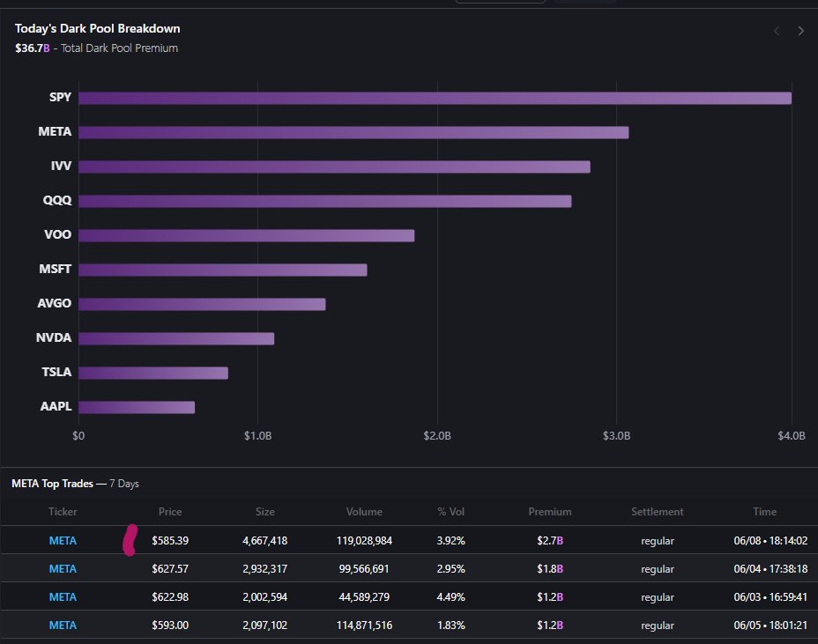This screenshot has width=818, height=644.
Task: Click the 99,566,691 volume value
Action: click(x=364, y=569)
